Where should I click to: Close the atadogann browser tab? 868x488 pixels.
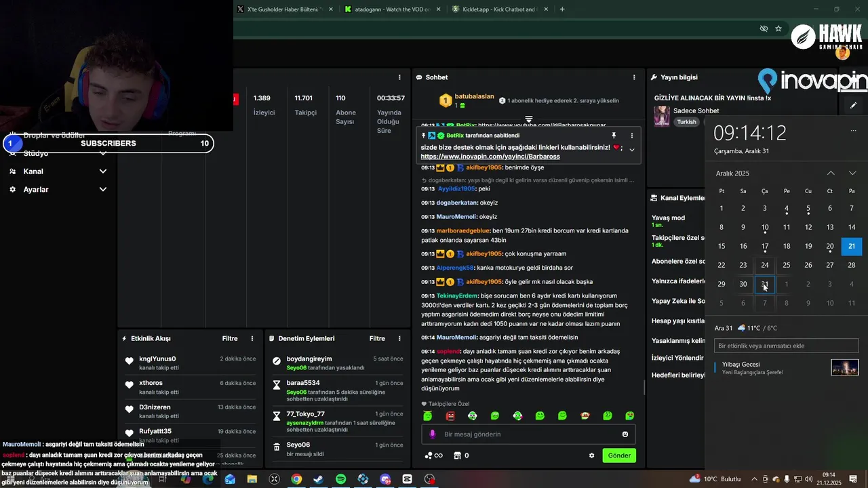[438, 9]
